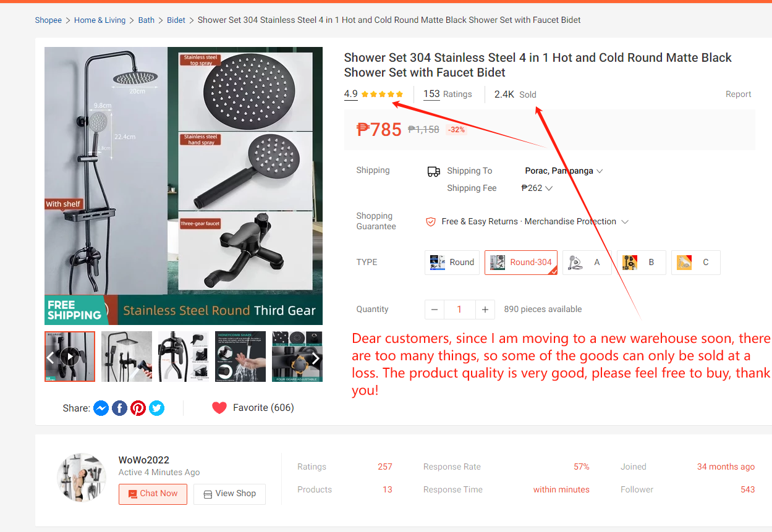This screenshot has height=532, width=772.
Task: Share product via Messenger icon
Action: (x=101, y=408)
